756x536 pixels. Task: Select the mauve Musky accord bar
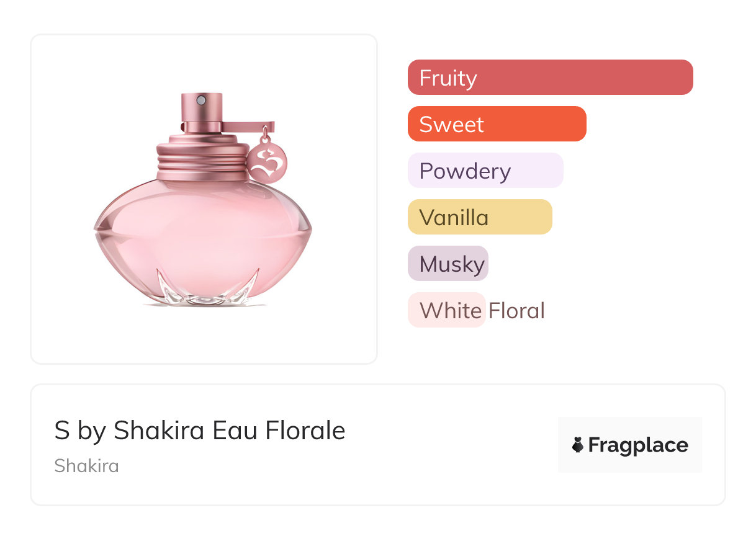(448, 264)
